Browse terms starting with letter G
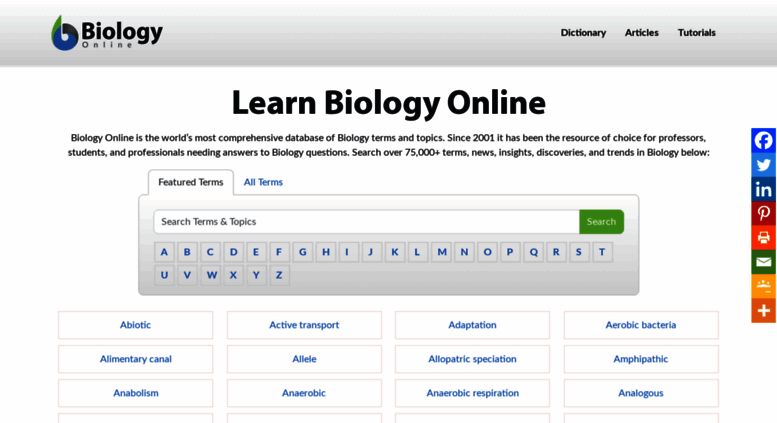Viewport: 777px width, 423px height. 302,252
